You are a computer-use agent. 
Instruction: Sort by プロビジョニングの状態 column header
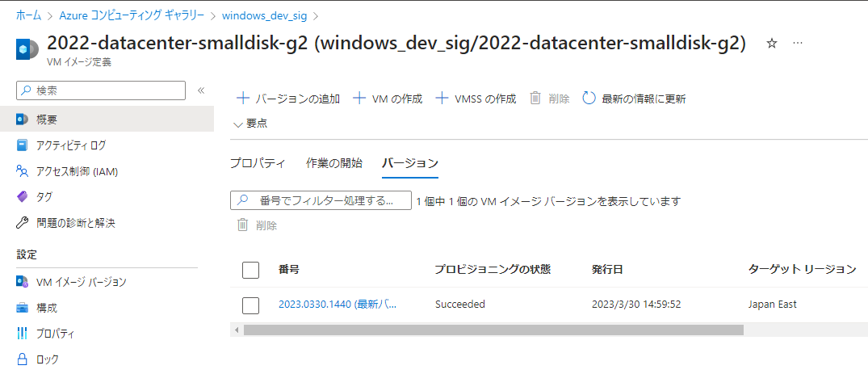point(493,270)
